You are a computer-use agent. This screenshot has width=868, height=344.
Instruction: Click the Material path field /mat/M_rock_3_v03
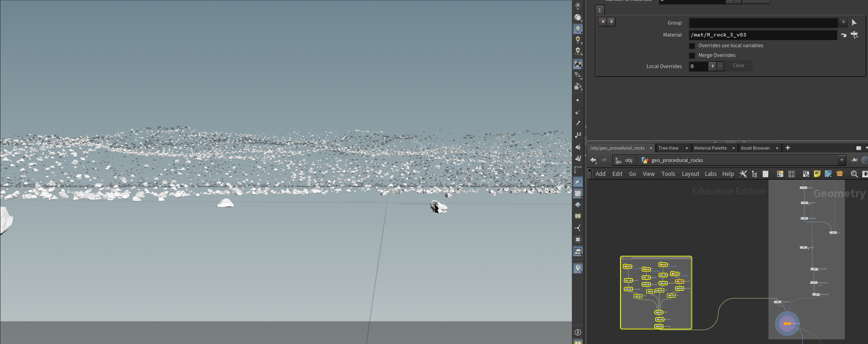pyautogui.click(x=763, y=35)
